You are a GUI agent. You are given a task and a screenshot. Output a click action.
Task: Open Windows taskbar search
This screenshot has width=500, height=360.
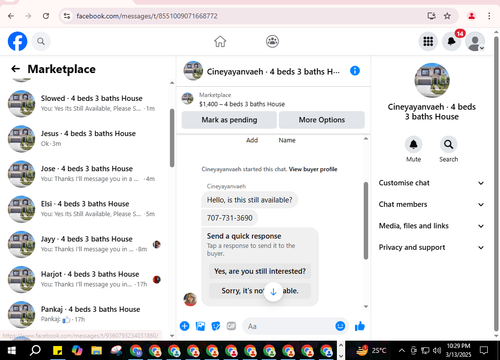[x=35, y=351]
